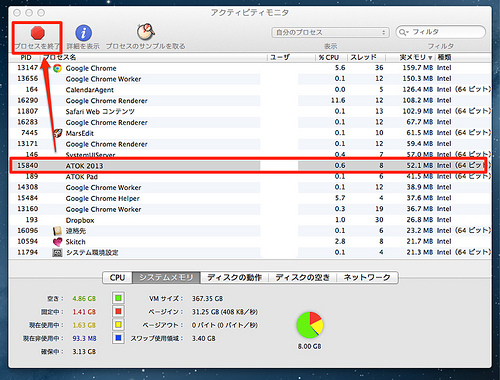500x380 pixels.
Task: Open the blue Inspect info icon
Action: [83, 33]
